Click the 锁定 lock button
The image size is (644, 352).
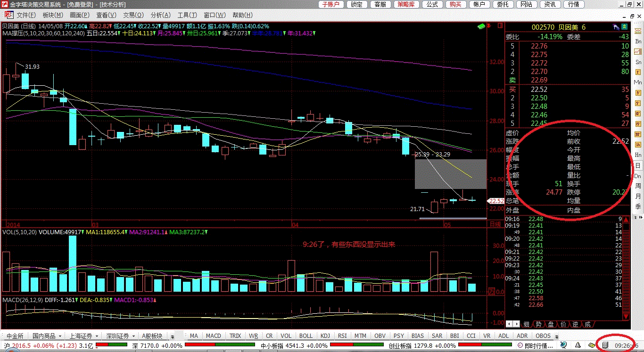(357, 4)
